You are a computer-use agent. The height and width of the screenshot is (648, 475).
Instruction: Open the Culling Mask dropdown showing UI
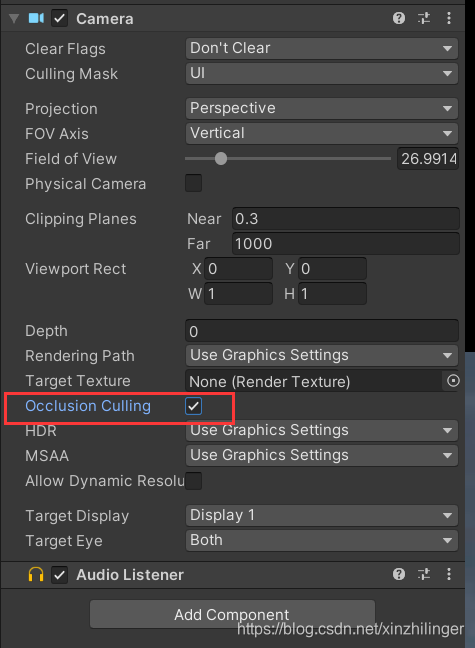[x=322, y=74]
